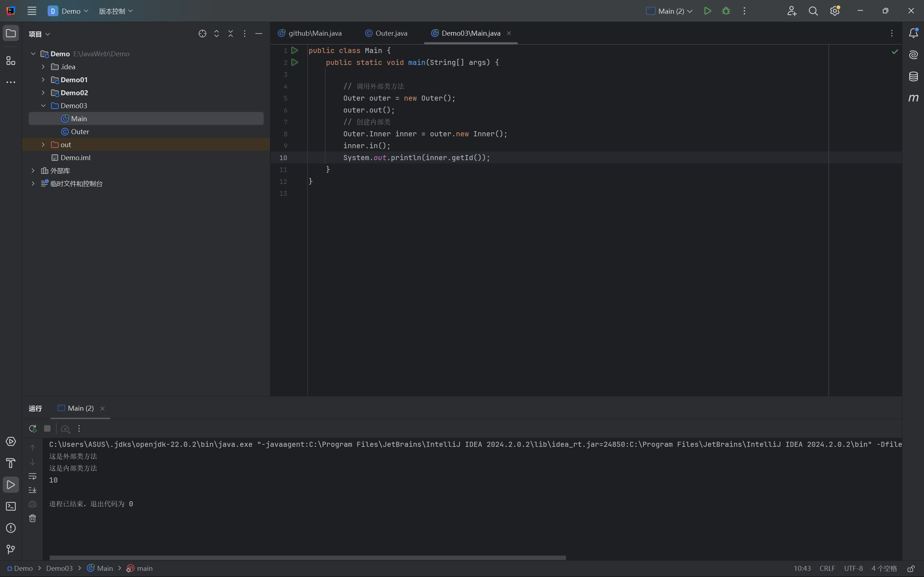Toggle soft-wrap in the console output
Screen dimensions: 924x577
pos(32,476)
